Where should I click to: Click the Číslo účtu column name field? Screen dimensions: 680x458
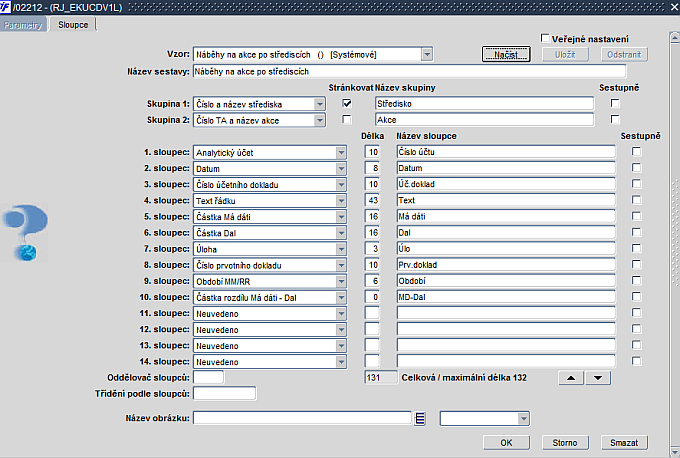pyautogui.click(x=506, y=152)
